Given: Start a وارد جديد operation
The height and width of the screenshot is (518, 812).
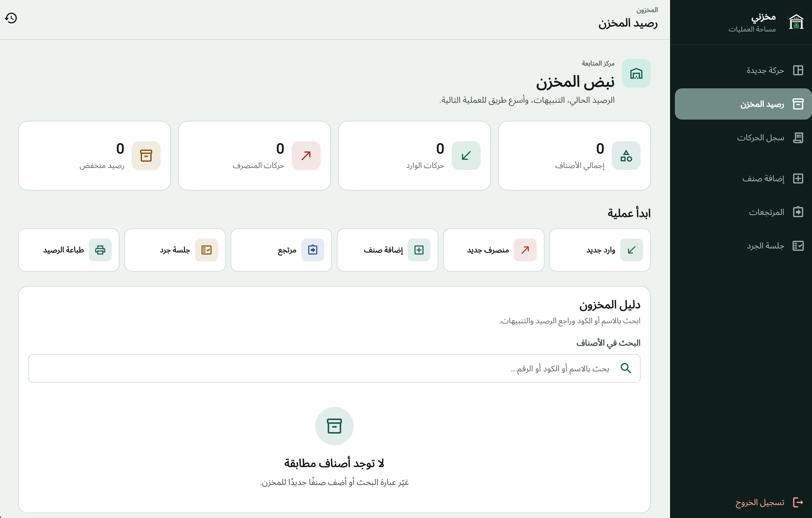Looking at the screenshot, I should [600, 250].
